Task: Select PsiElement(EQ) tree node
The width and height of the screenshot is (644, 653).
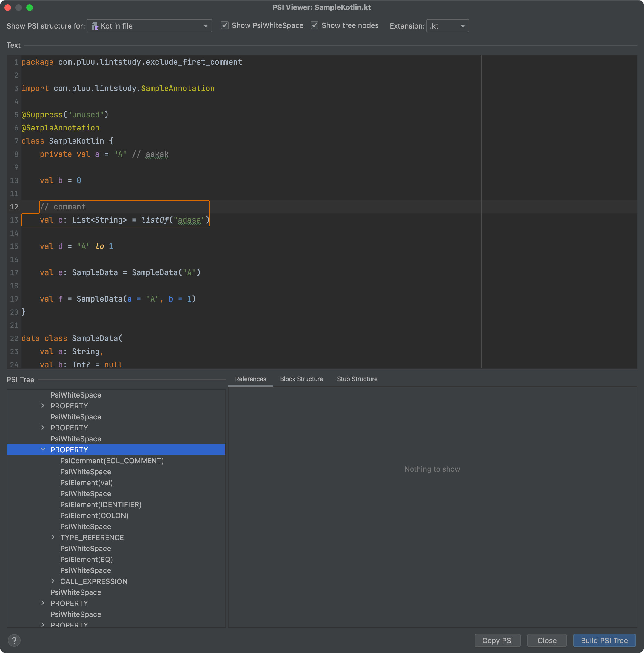Action: click(x=87, y=559)
